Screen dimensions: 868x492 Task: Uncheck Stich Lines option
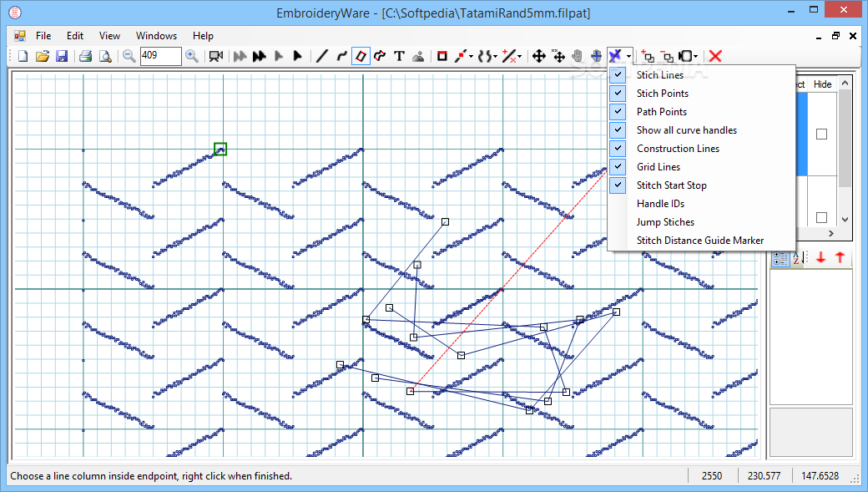[x=701, y=75]
